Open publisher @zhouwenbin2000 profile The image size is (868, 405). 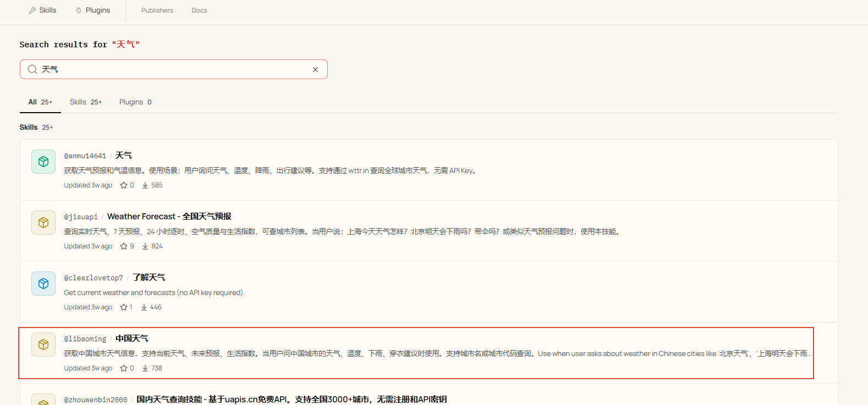[x=96, y=400]
